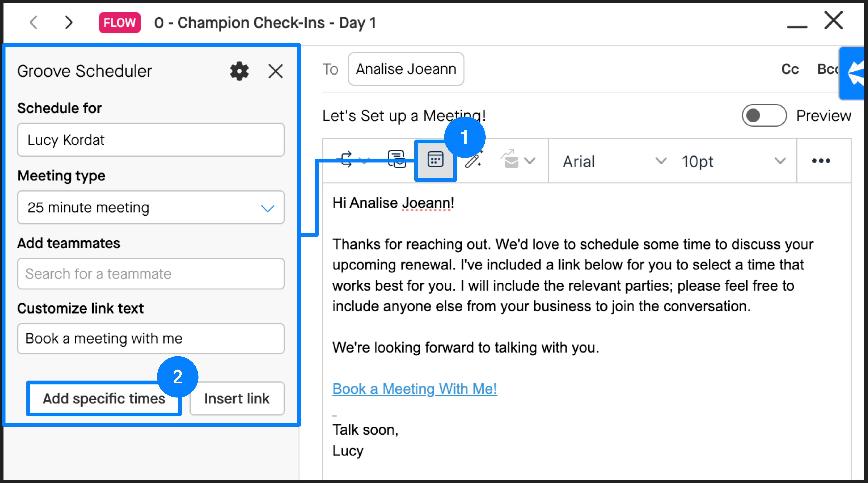Go to previous flow step arrow
The image size is (868, 483).
coord(33,23)
